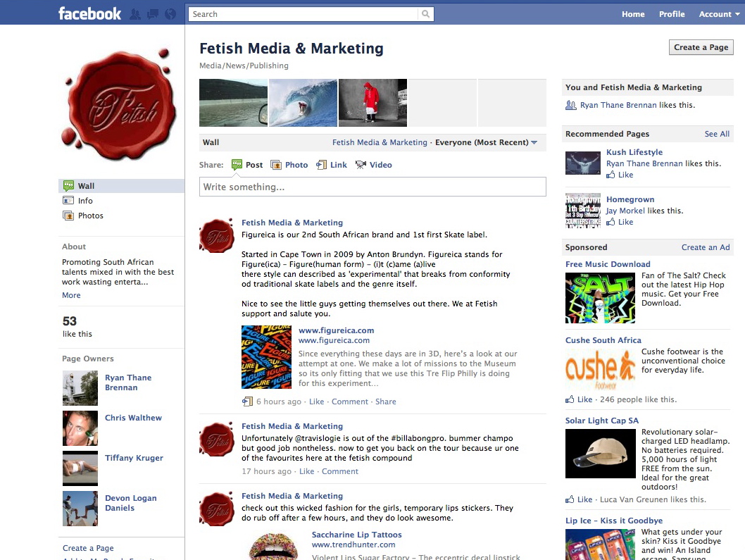Open the www.figureica.com link title
Image resolution: width=745 pixels, height=560 pixels.
pyautogui.click(x=336, y=330)
